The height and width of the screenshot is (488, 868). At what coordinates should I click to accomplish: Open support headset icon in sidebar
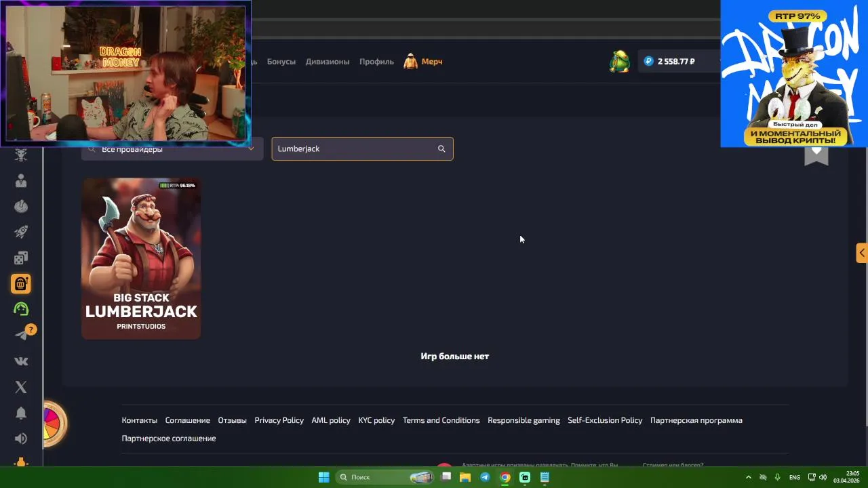(21, 309)
